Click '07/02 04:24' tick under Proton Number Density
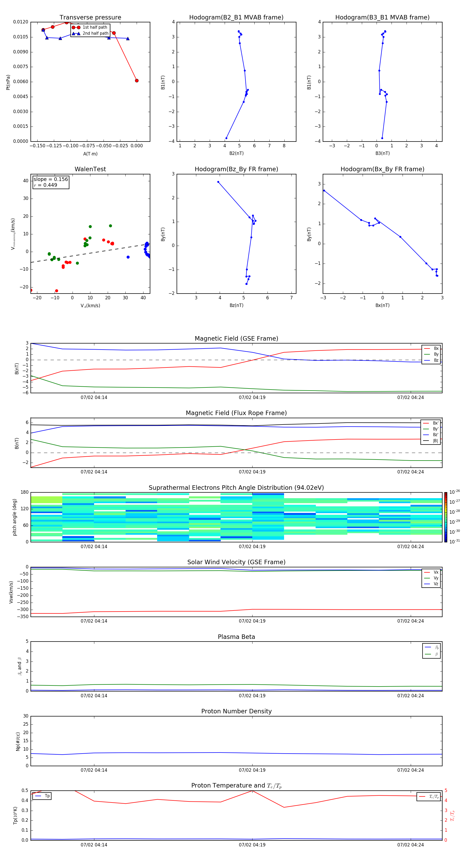 pyautogui.click(x=410, y=770)
